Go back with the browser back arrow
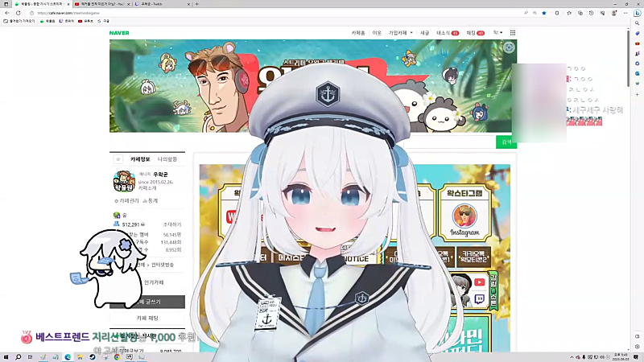Viewport: 644px width, 362px height. [7, 13]
